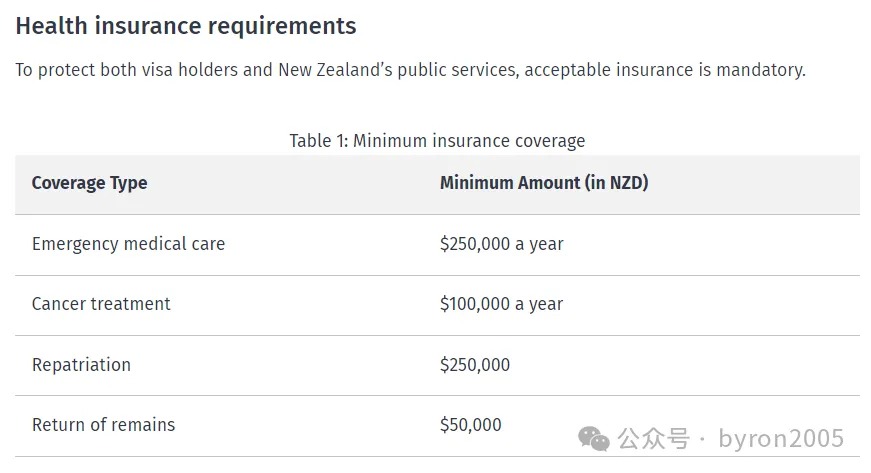
Task: Click the "$250,000 a year" amount cell
Action: [501, 244]
